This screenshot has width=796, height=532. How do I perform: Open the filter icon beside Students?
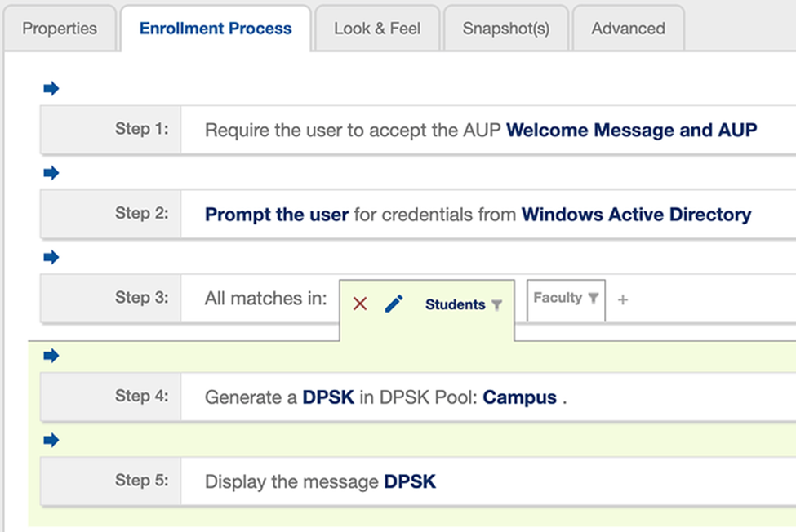(x=496, y=305)
